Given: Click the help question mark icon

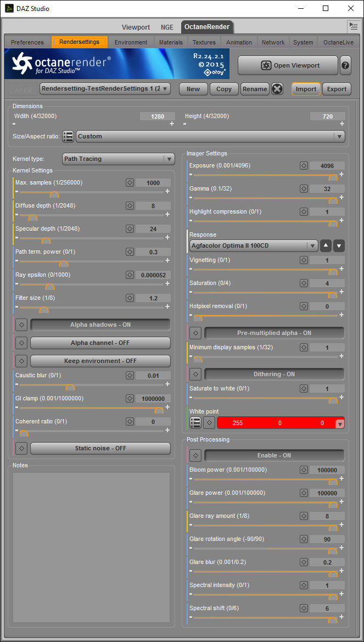Looking at the screenshot, I should tap(345, 65).
